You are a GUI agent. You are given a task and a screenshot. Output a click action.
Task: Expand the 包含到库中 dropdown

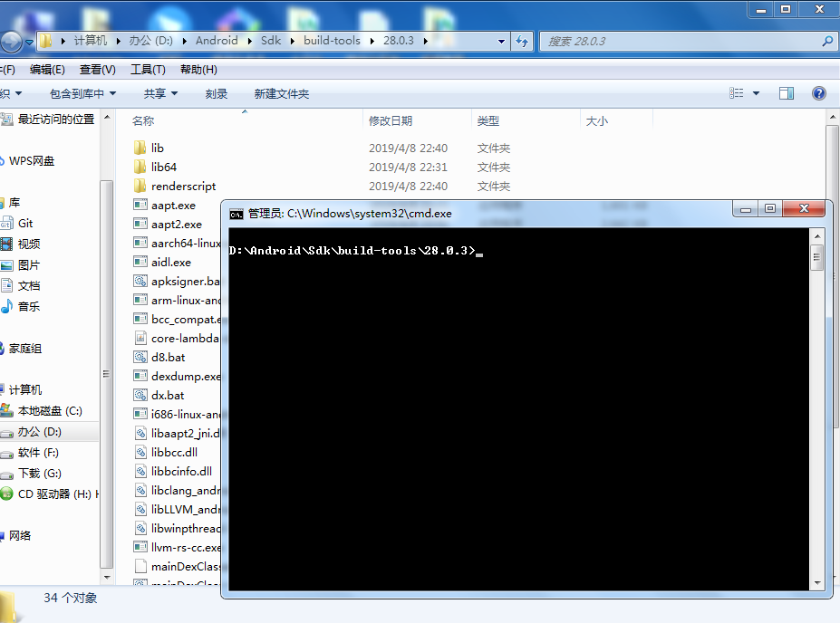[81, 92]
